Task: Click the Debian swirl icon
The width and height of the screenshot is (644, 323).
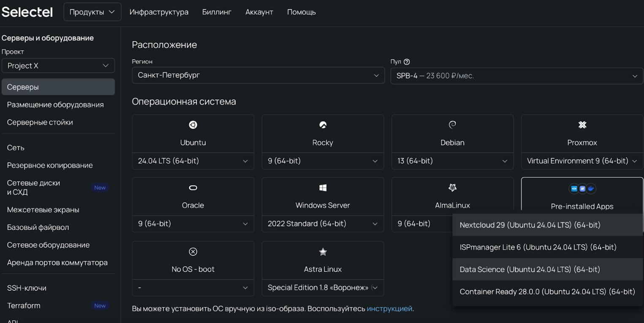Action: 452,125
